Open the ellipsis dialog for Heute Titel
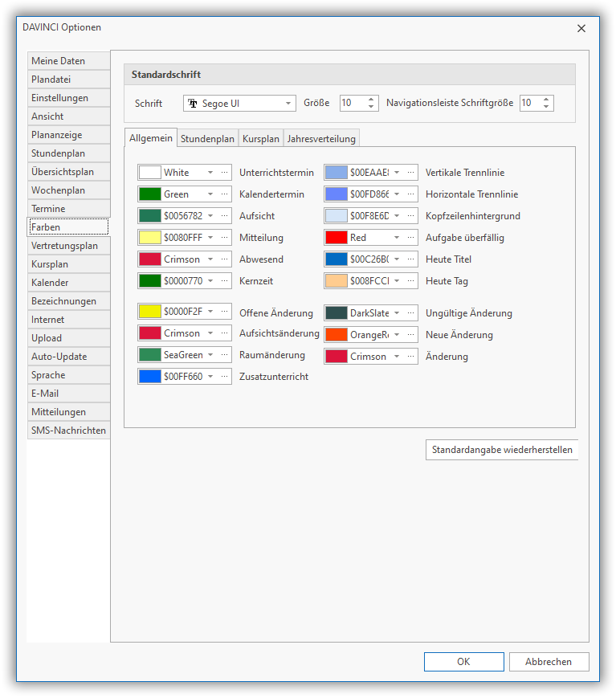Viewport: 616px width, 698px height. tap(410, 259)
